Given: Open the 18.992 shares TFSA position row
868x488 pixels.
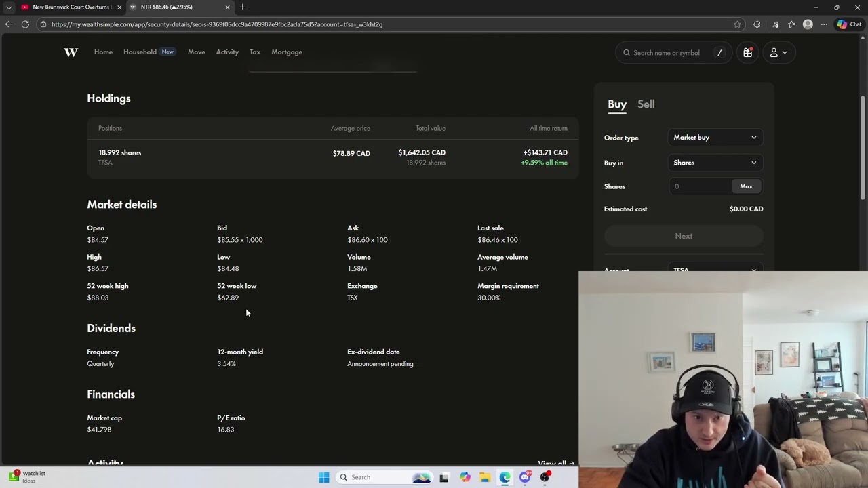Looking at the screenshot, I should coord(332,157).
